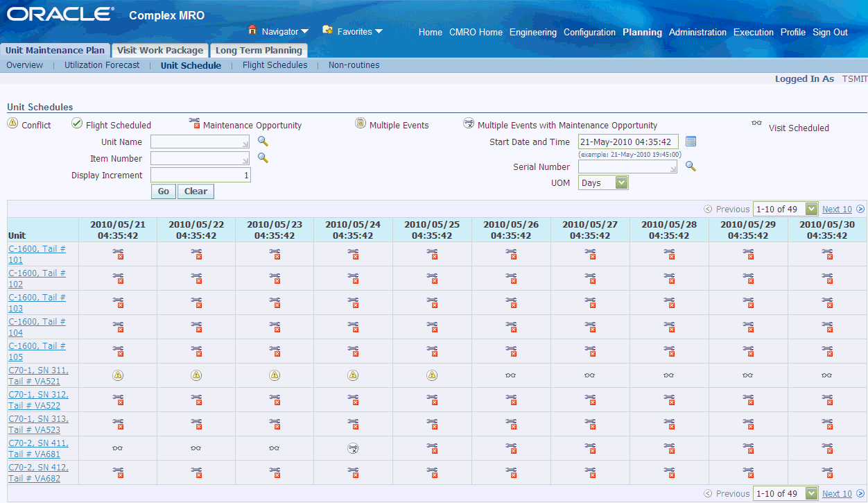Click the Clear button

point(196,191)
